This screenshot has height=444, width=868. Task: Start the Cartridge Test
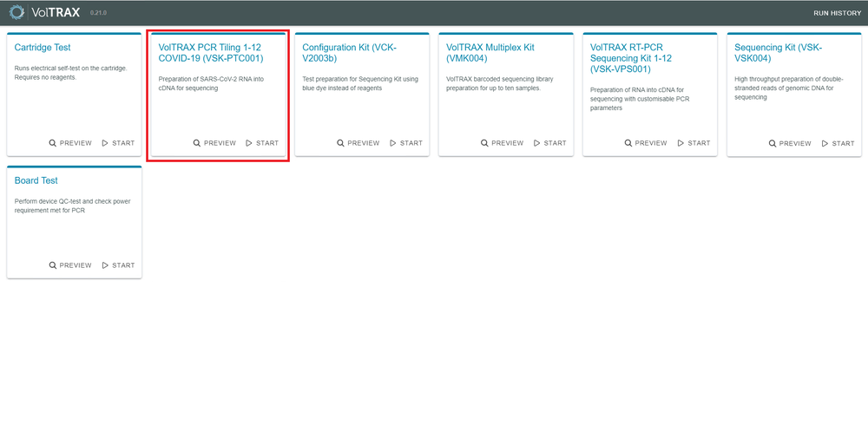click(118, 143)
